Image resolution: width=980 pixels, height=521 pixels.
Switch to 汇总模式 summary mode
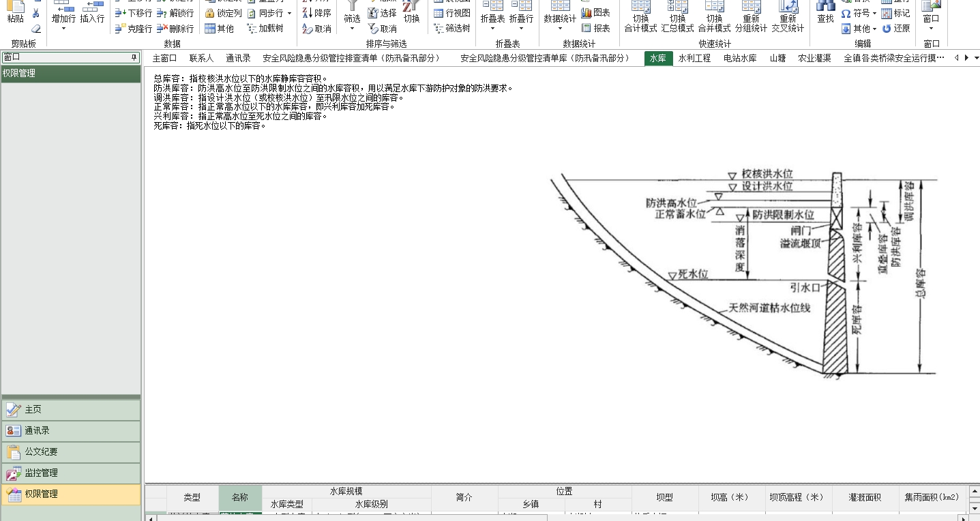click(x=677, y=17)
